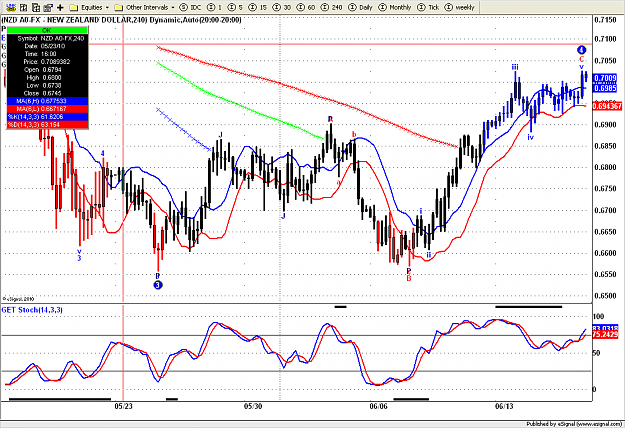
Task: Click the 06/13 date axis label
Action: 504,406
